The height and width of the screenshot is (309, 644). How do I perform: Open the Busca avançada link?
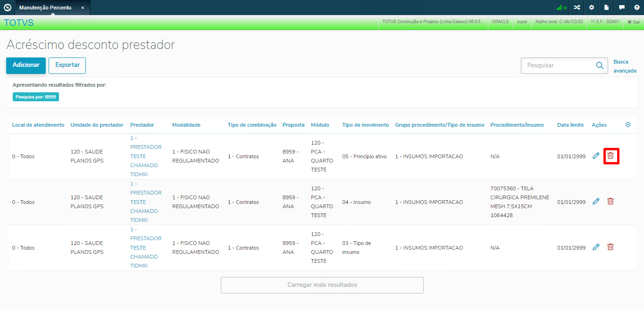tap(625, 66)
